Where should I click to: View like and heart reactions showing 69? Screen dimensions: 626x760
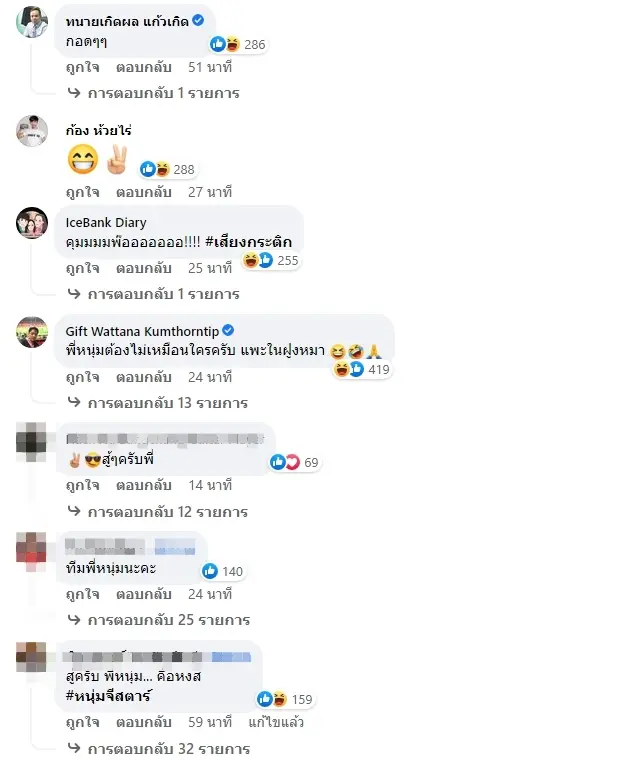294,462
